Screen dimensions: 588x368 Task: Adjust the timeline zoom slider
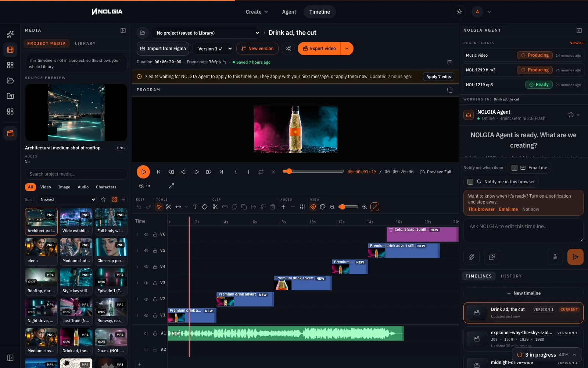click(x=348, y=207)
